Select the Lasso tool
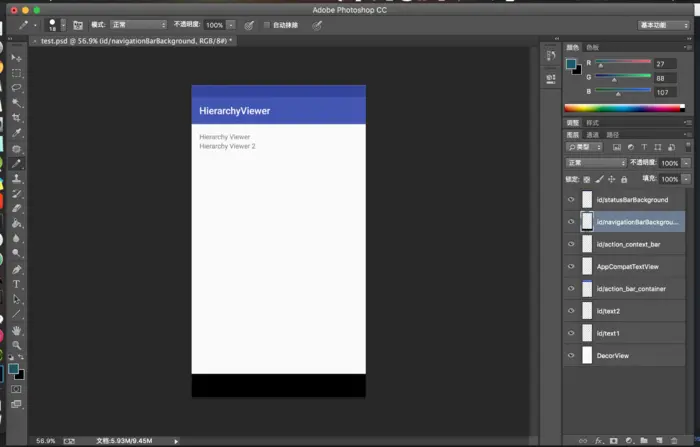The width and height of the screenshot is (700, 447). coord(17,88)
